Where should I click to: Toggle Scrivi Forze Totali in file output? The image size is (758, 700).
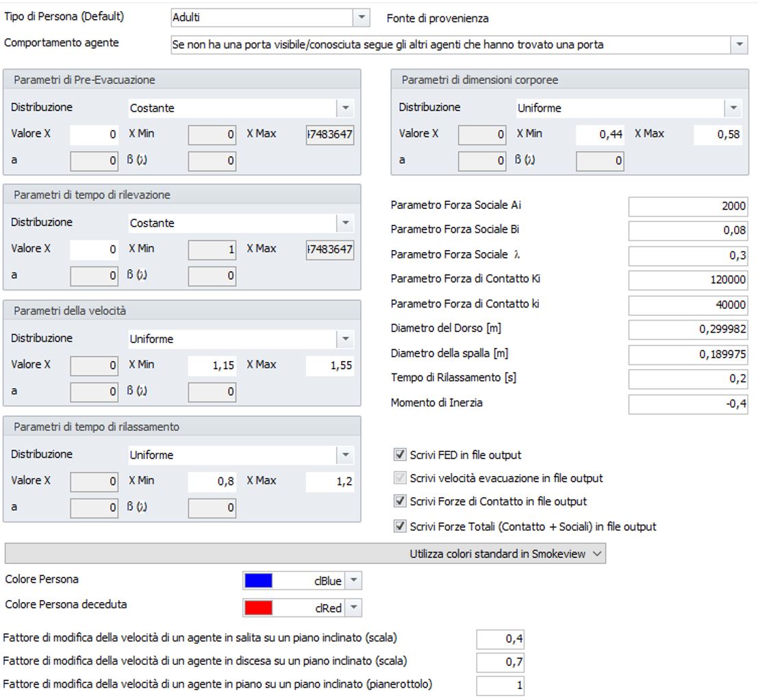(400, 527)
